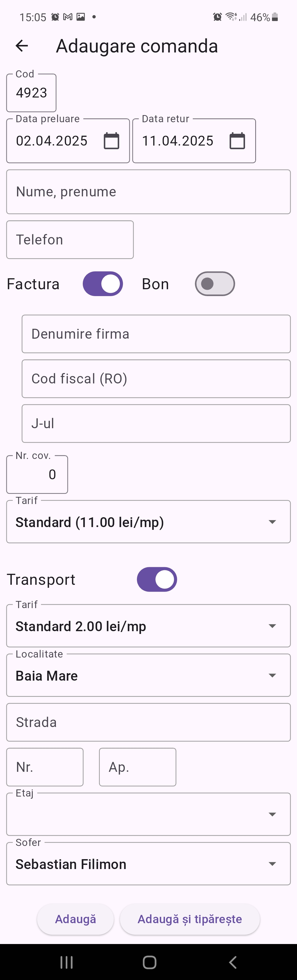Tap the back arrow to exit Adaugare comanda
This screenshot has height=980, width=297.
click(22, 46)
